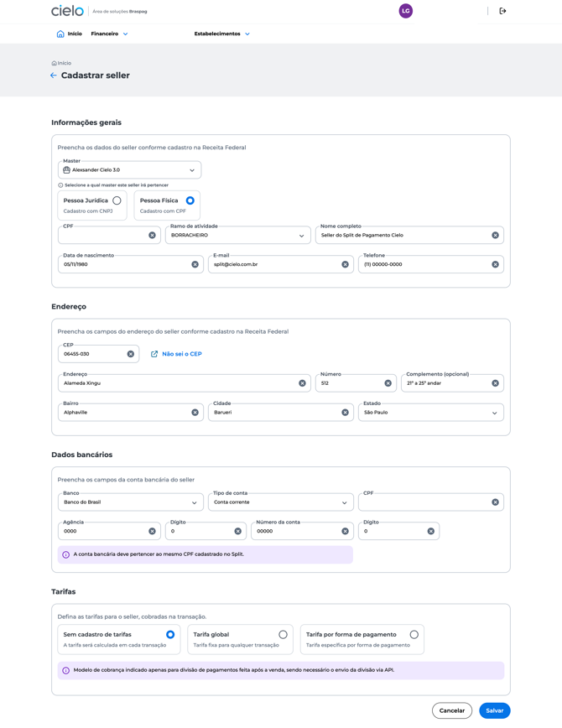Clear the E-mail field with its X icon

click(345, 264)
